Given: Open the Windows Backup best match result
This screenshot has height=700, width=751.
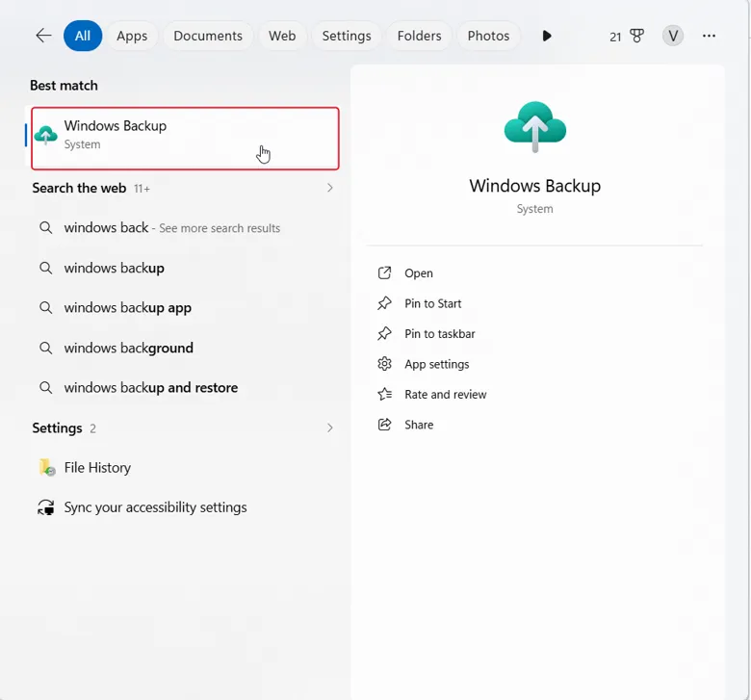Looking at the screenshot, I should coord(185,138).
